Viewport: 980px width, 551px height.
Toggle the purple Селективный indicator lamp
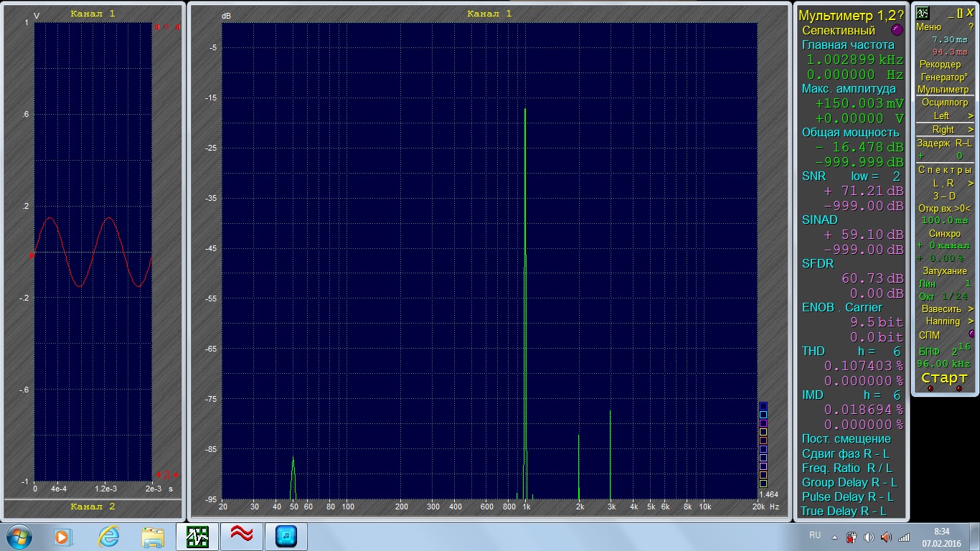896,31
